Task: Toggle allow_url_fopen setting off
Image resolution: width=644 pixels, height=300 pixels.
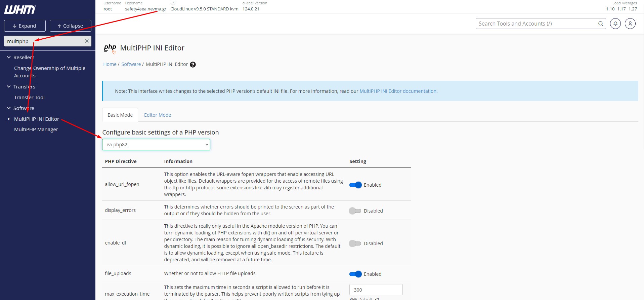Action: 355,185
